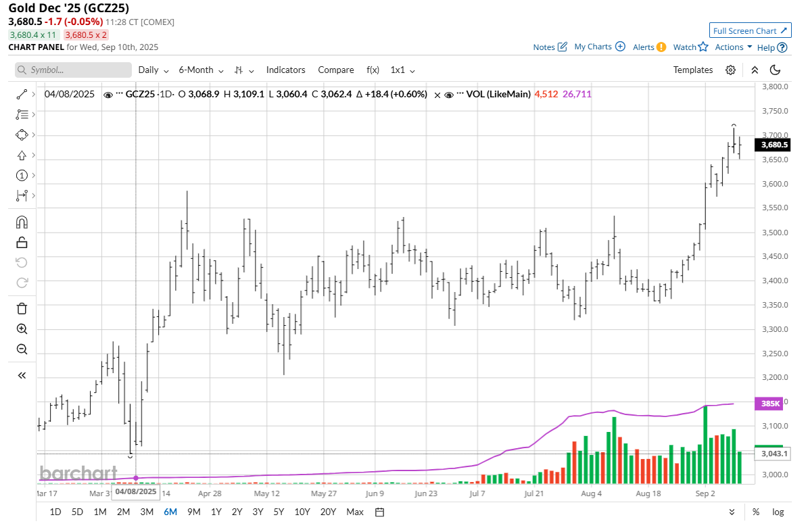
Task: Remove the VOL study with X
Action: [x=437, y=95]
